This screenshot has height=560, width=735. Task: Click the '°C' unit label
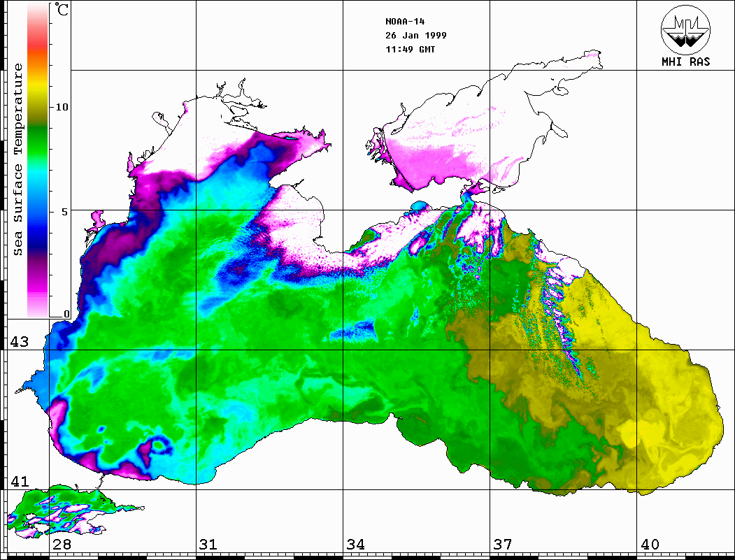61,10
